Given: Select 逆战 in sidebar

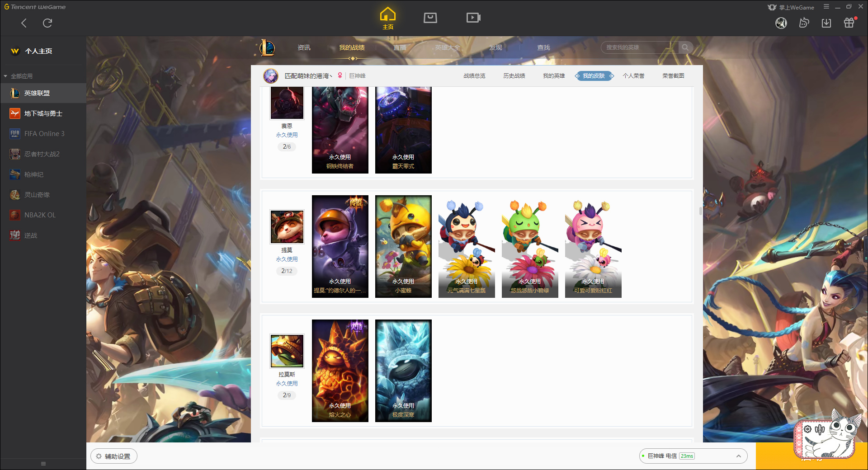Looking at the screenshot, I should [43, 235].
